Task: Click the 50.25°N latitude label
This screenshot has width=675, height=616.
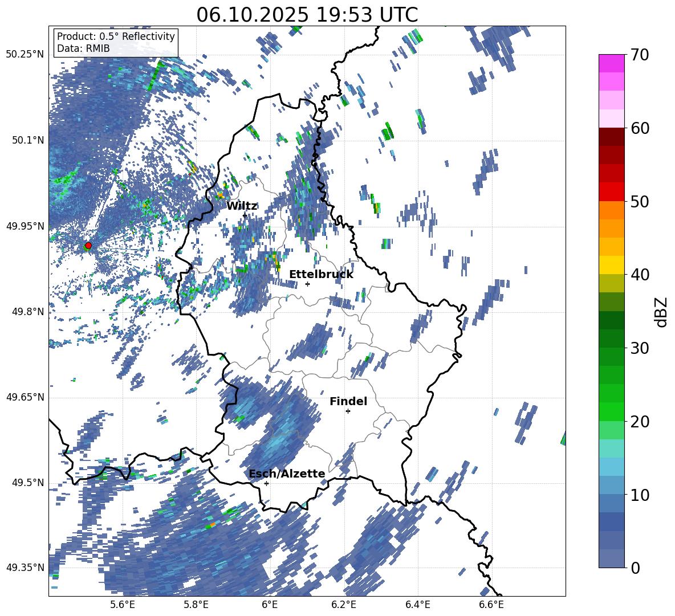Action: tap(25, 55)
